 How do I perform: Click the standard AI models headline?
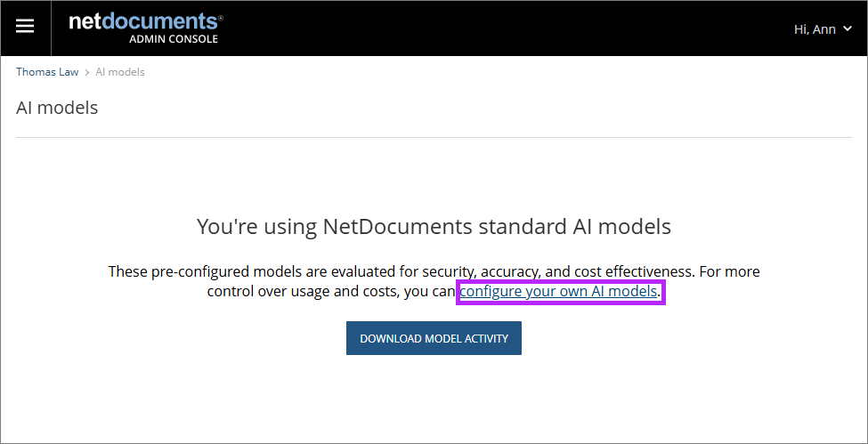point(434,227)
